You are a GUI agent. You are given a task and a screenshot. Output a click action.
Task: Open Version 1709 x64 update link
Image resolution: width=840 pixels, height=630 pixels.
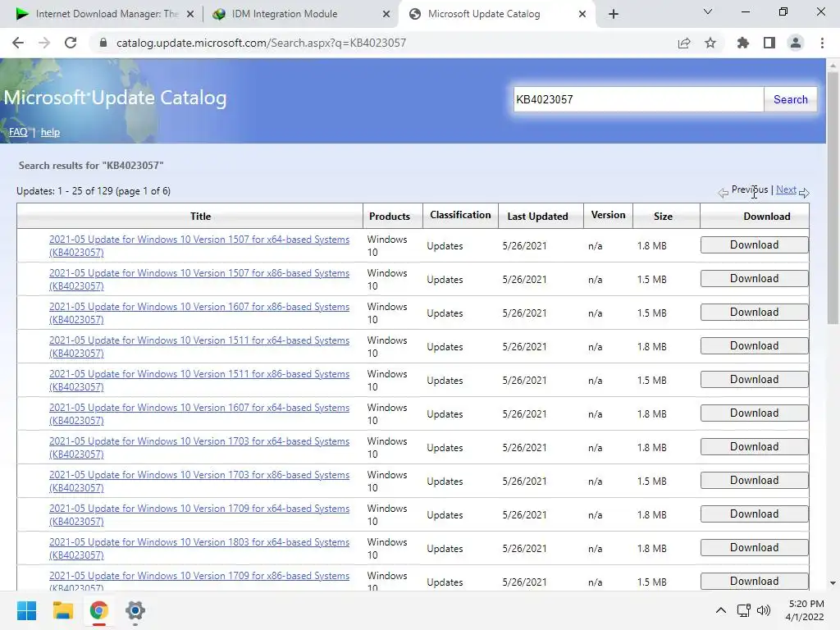199,515
